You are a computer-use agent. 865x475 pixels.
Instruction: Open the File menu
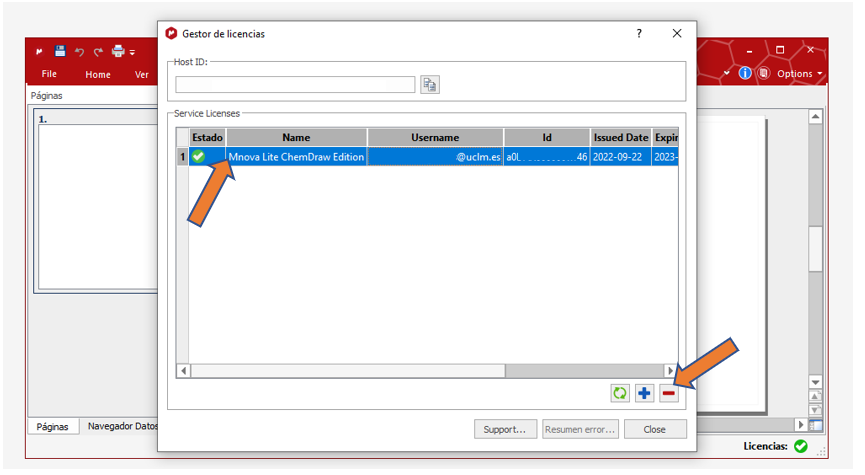[x=49, y=74]
